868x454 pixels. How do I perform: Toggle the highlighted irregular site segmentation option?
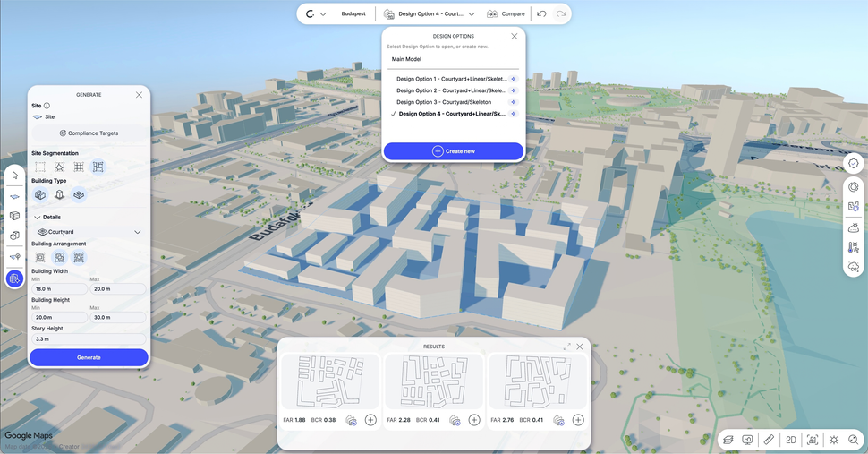98,167
